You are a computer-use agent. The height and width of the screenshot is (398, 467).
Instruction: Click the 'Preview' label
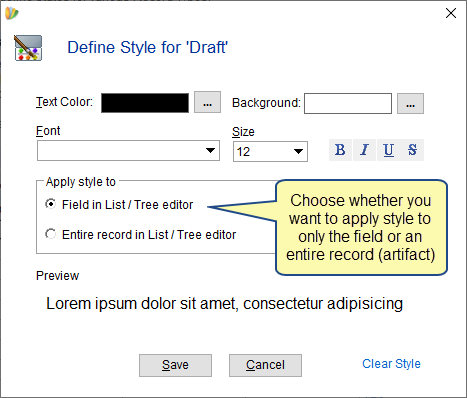click(x=57, y=276)
